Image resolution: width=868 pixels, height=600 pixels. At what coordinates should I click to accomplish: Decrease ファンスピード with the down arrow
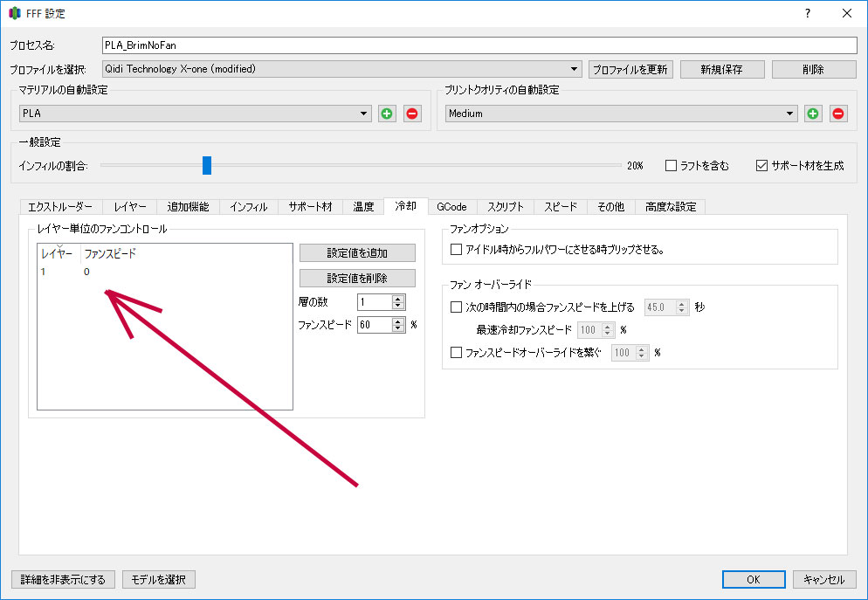(x=398, y=328)
